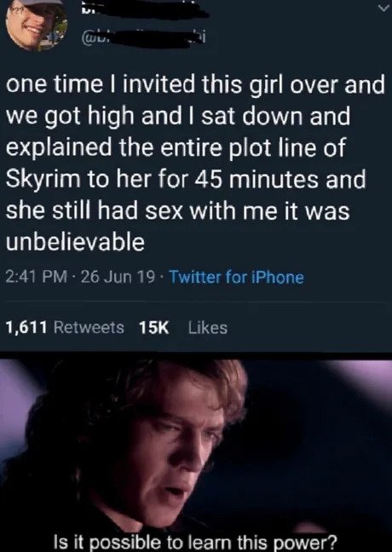Click the word unbelievable in the tweet
Viewport: 392px width, 552px height.
tap(75, 242)
